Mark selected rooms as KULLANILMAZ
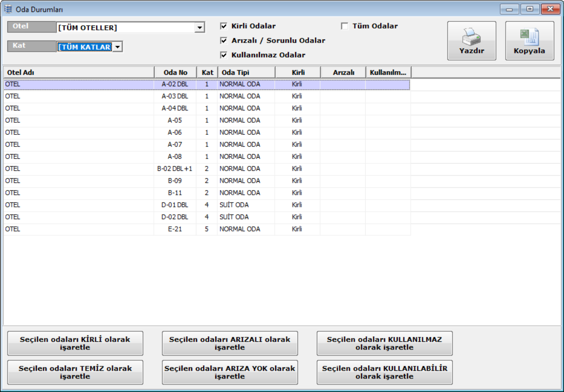Viewport: 564px width, 392px height. [x=385, y=343]
